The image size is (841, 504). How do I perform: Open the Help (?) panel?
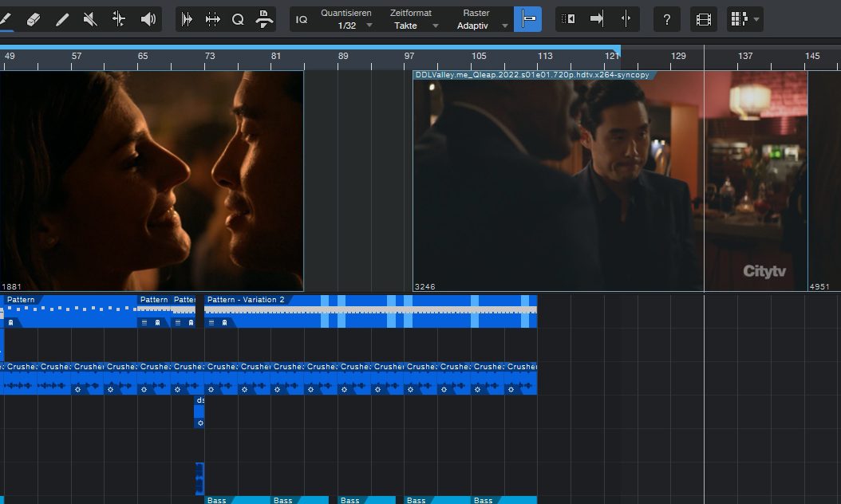[667, 18]
